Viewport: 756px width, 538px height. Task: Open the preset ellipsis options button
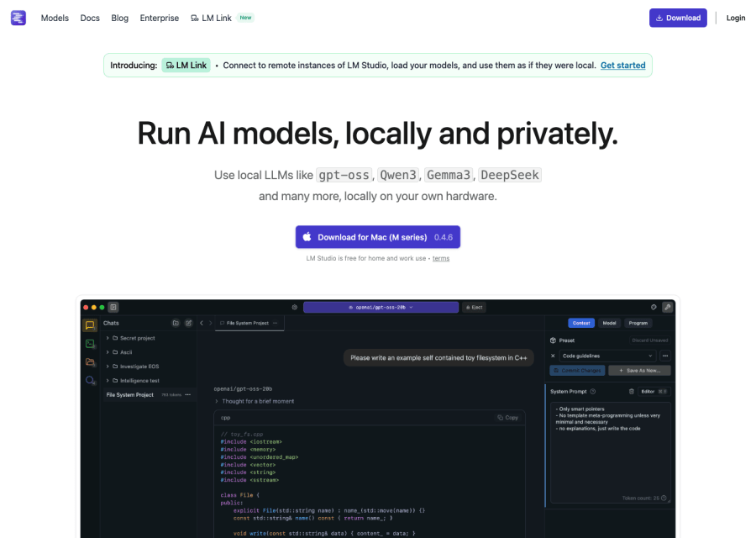click(x=665, y=356)
